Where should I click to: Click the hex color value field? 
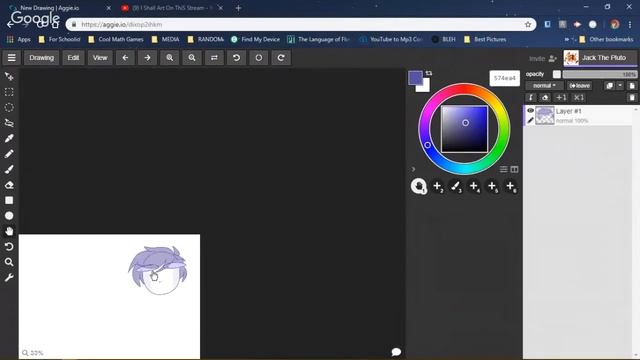click(504, 78)
